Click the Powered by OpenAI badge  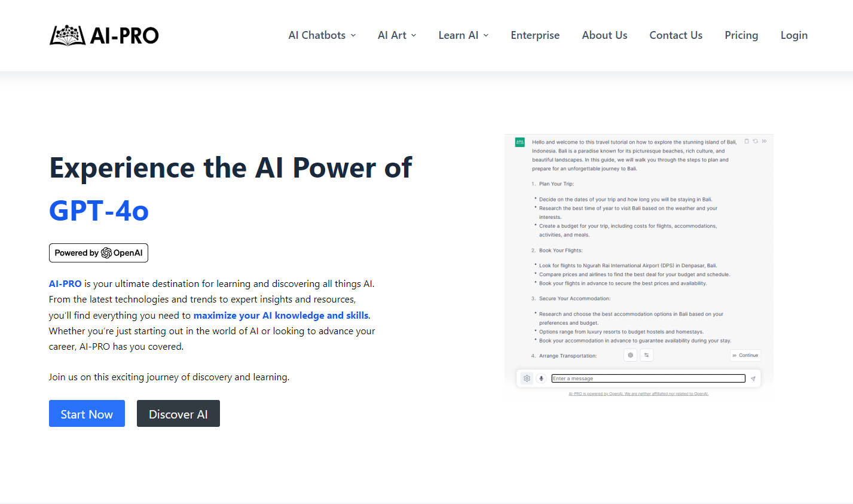[99, 253]
